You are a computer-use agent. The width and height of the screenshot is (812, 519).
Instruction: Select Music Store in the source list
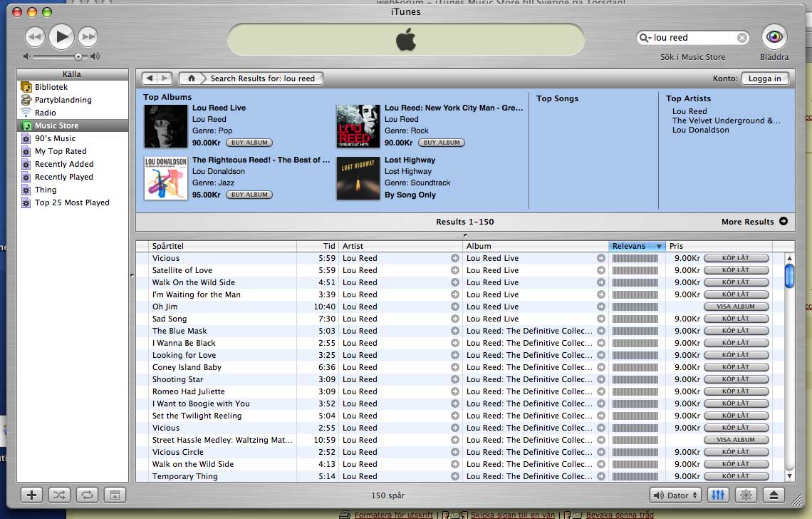[73, 125]
